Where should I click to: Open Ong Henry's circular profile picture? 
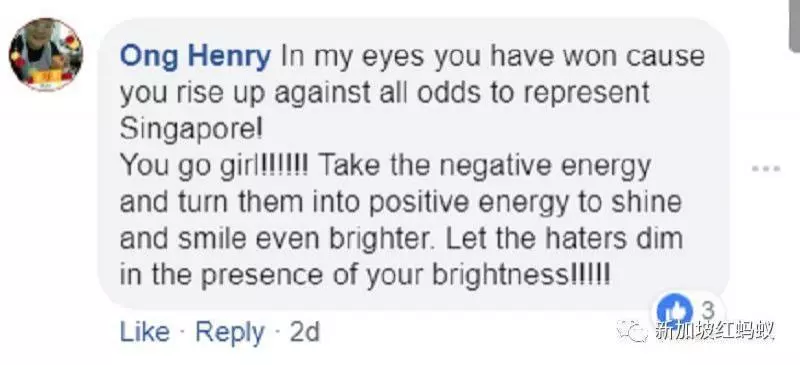(46, 54)
